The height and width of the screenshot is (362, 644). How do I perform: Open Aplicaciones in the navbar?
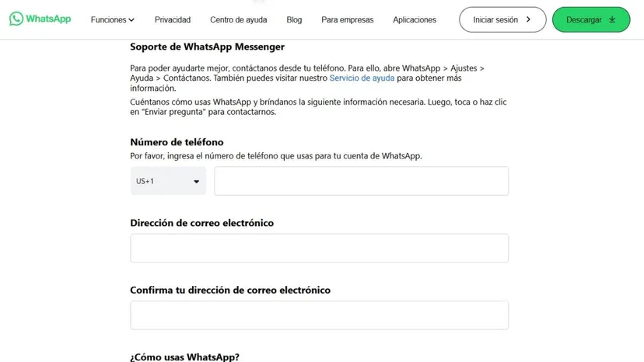(415, 19)
